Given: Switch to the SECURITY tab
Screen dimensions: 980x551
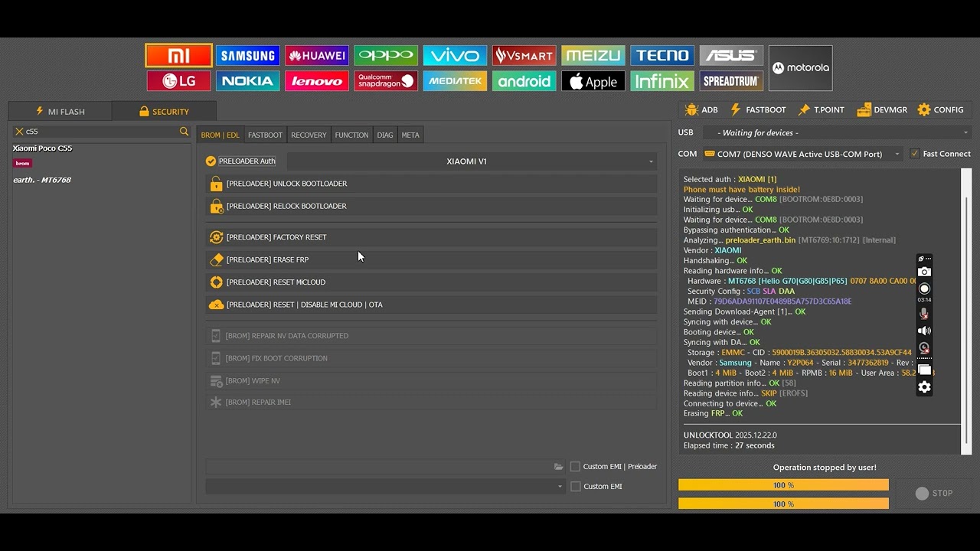Looking at the screenshot, I should pyautogui.click(x=164, y=112).
